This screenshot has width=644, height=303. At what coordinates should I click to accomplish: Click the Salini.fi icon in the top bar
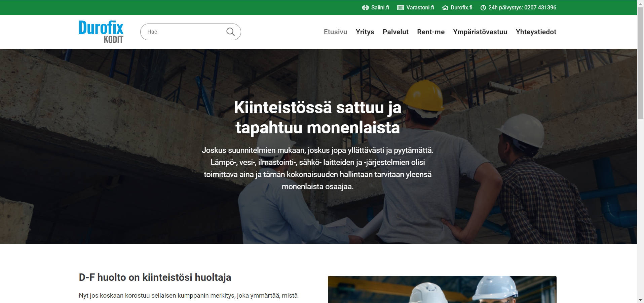[x=365, y=7]
